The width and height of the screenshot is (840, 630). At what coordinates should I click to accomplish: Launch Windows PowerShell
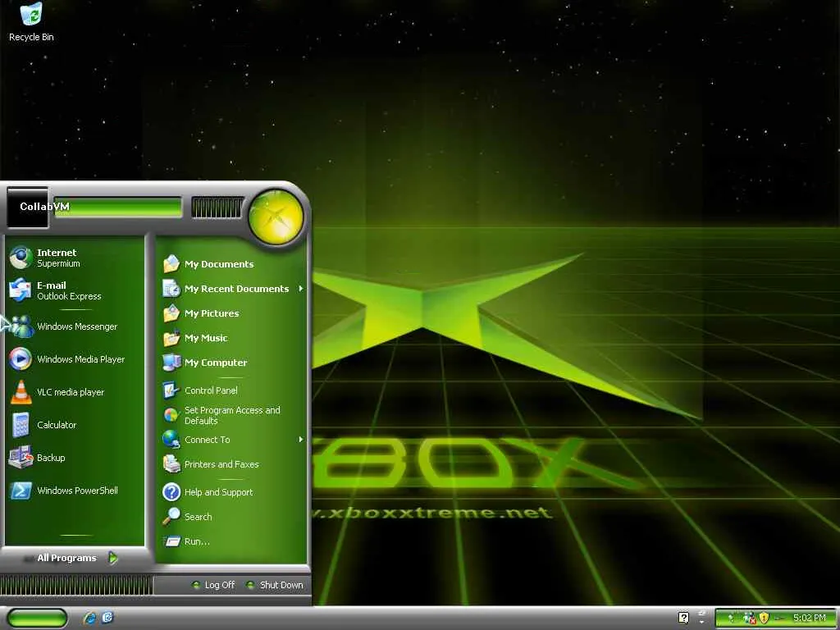[75, 491]
